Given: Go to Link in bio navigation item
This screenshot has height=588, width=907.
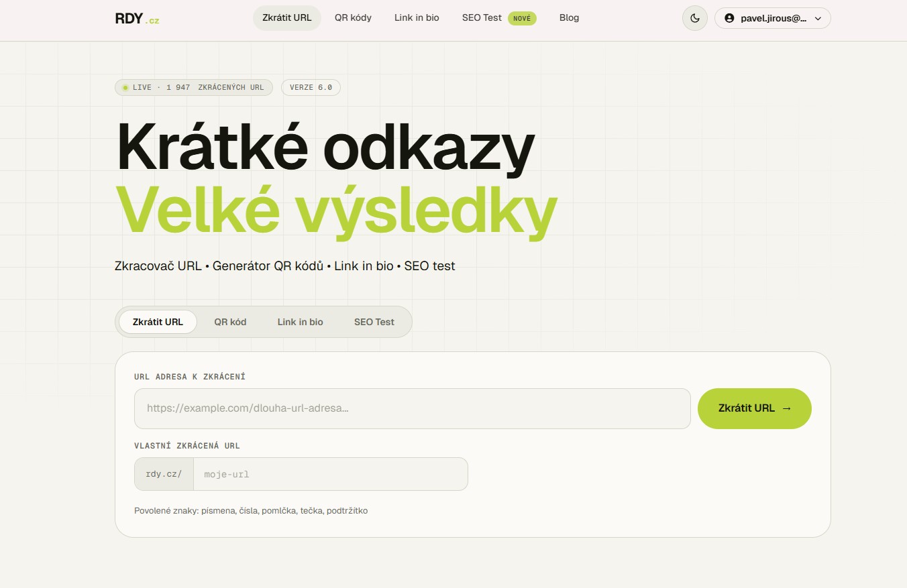Looking at the screenshot, I should (417, 18).
